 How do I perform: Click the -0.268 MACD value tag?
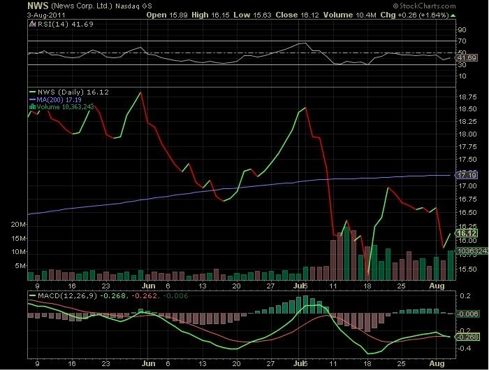click(467, 337)
